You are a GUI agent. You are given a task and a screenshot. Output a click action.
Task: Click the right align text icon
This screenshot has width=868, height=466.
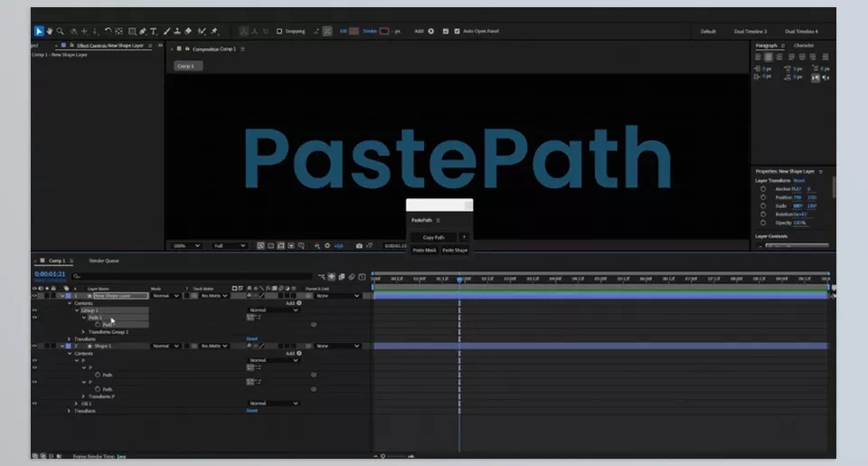779,57
